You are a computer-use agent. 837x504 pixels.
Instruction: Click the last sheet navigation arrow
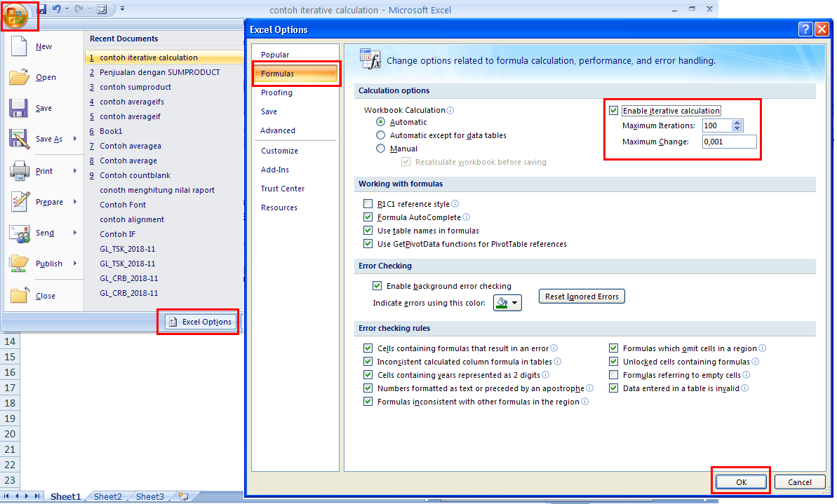point(36,496)
